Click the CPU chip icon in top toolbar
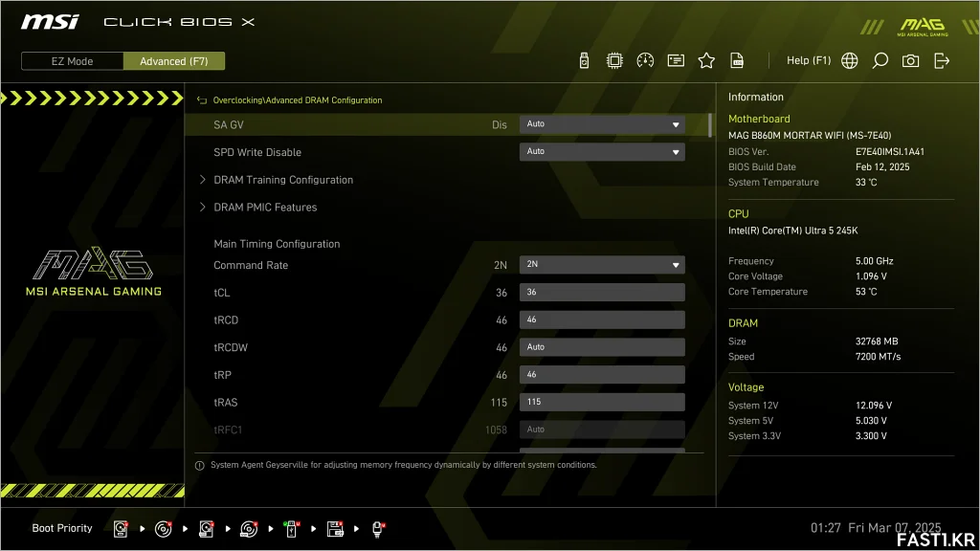 (x=614, y=60)
